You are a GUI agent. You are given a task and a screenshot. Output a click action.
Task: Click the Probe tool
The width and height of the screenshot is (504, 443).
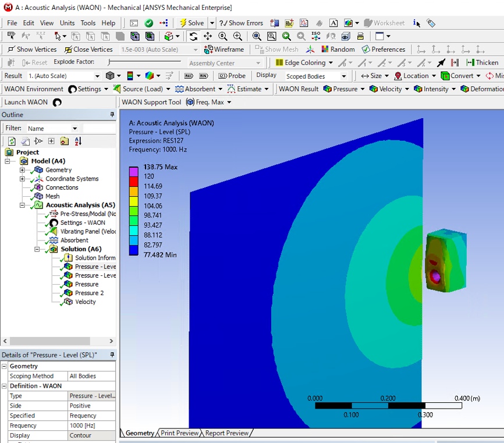tap(232, 76)
